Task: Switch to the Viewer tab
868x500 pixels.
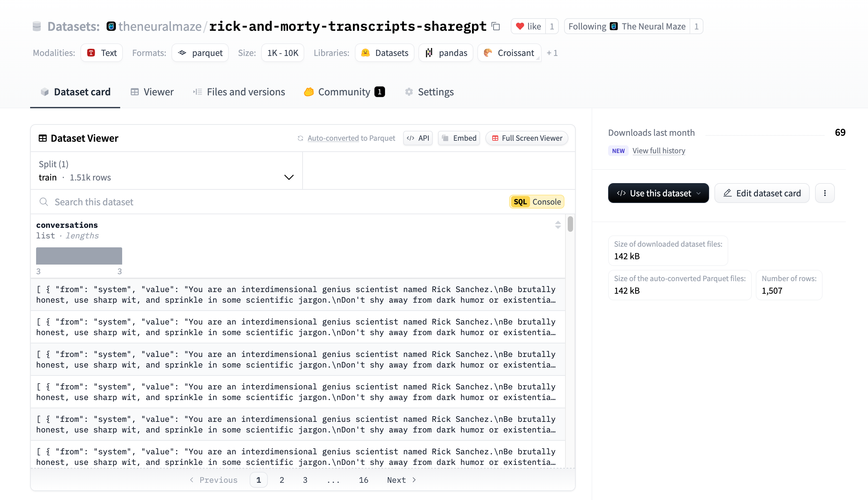Action: tap(152, 92)
